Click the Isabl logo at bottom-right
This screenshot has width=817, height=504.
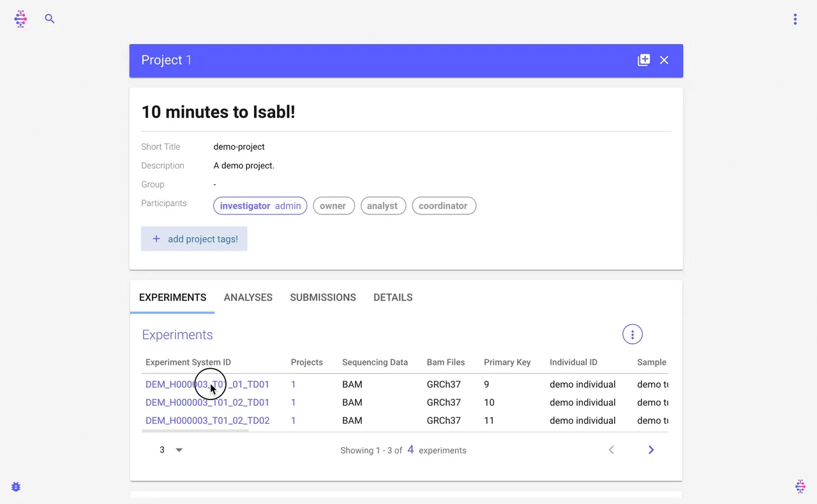pos(800,487)
